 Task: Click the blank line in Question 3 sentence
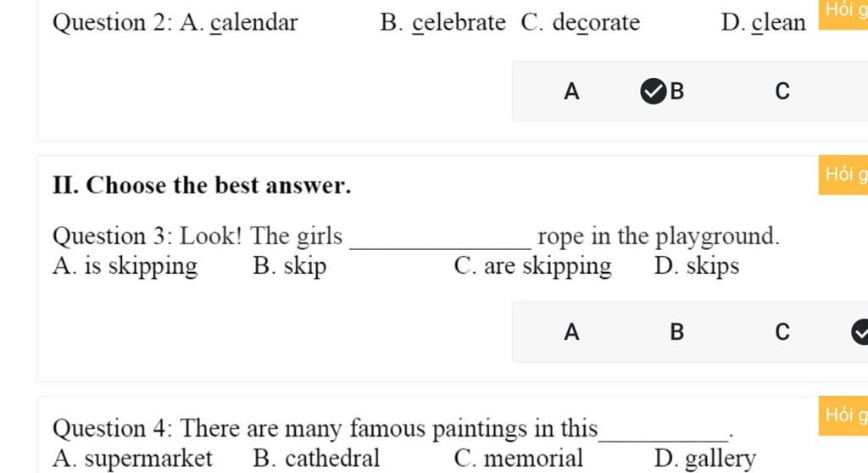(441, 242)
